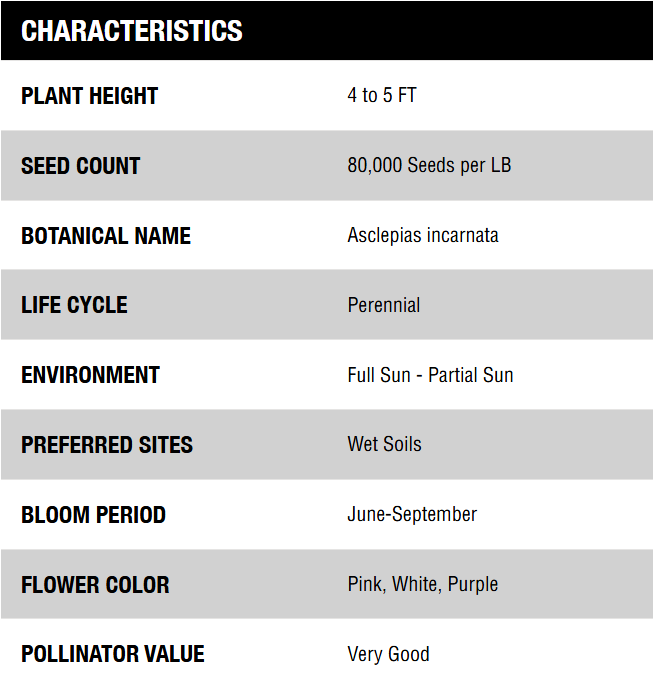Select the LIFE CYCLE label
The image size is (653, 692).
(75, 305)
